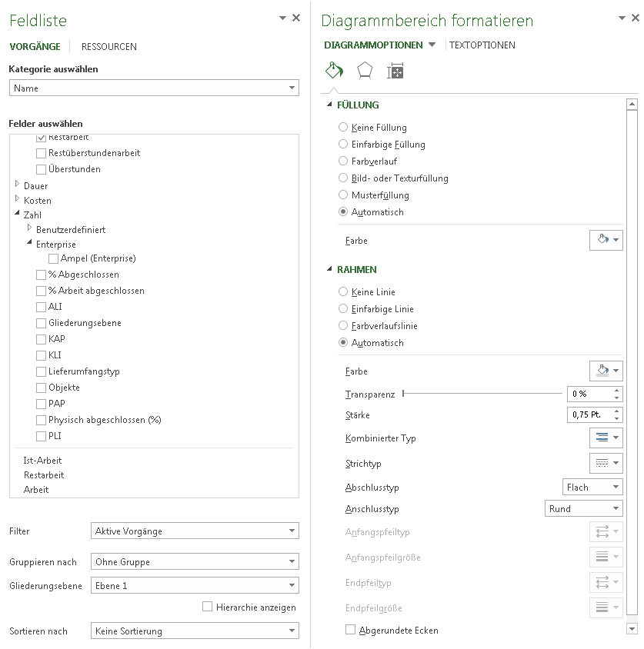Check the Gliederungsebene field checkbox
Screen dimensions: 644x649
coord(41,323)
